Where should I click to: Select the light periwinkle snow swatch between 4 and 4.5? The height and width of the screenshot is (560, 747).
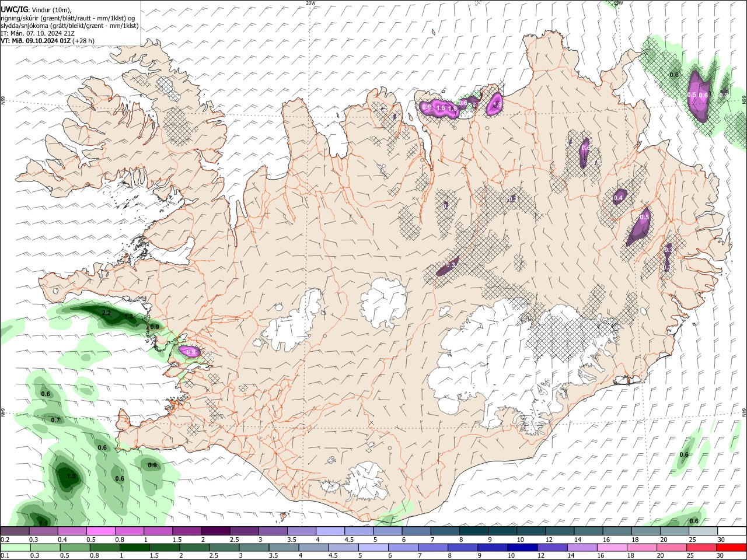coord(330,531)
